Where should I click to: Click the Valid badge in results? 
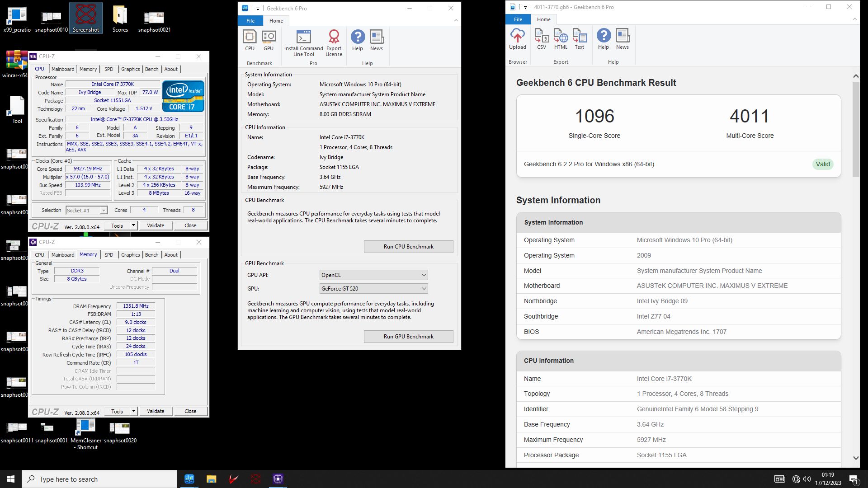click(822, 164)
